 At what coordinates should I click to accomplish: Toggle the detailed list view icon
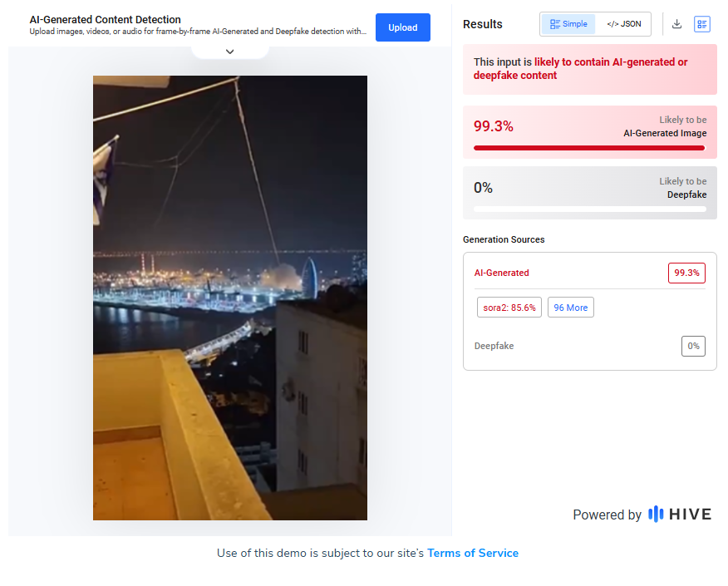(702, 24)
